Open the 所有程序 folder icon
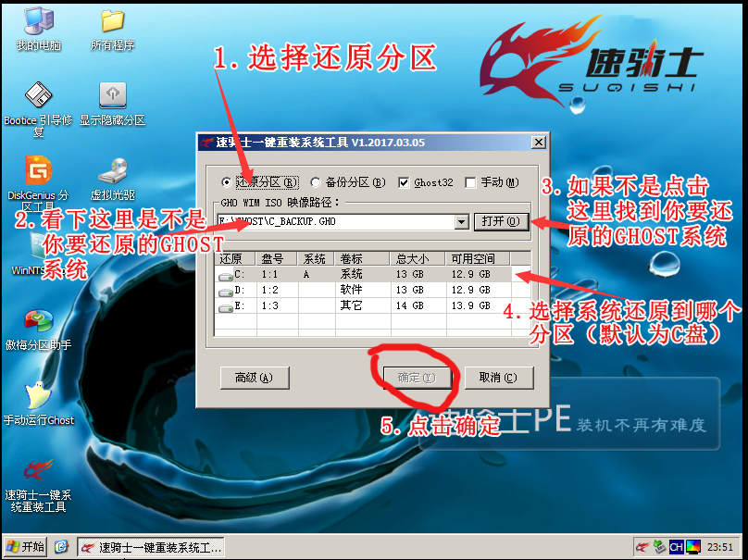Screen dimensions: 748x560 click(x=113, y=30)
